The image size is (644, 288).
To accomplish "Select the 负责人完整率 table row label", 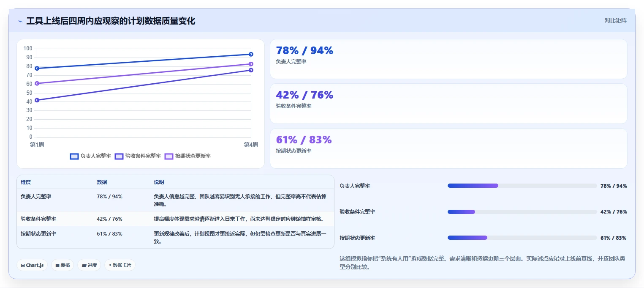I will tap(36, 197).
